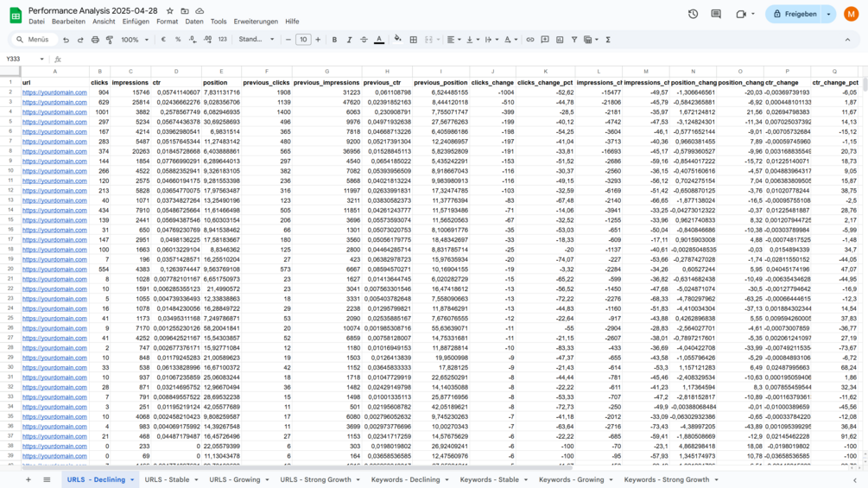Open version history clock icon
The width and height of the screenshot is (868, 488).
tap(693, 15)
